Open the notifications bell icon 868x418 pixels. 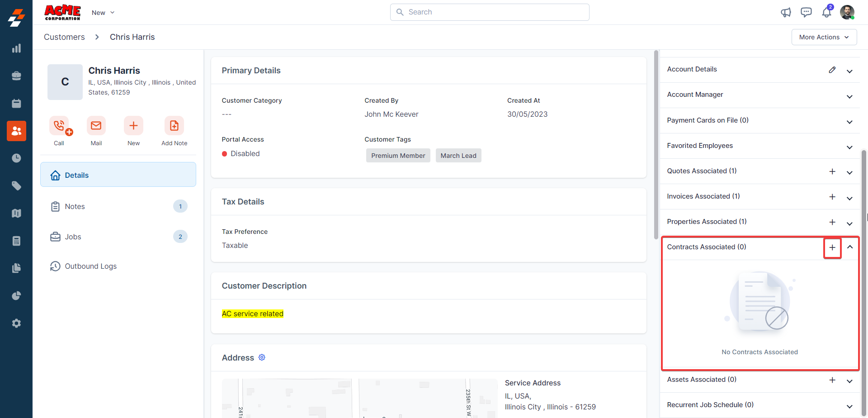click(826, 12)
